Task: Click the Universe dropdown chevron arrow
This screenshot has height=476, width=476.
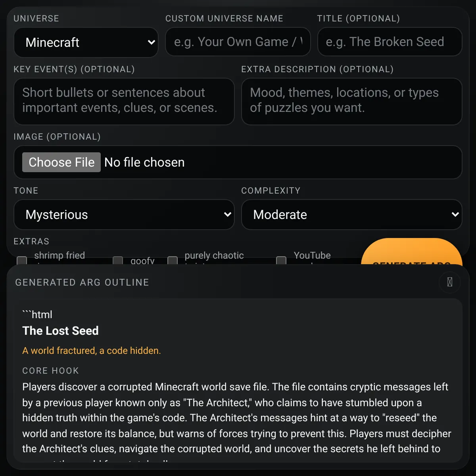Action: [151, 42]
